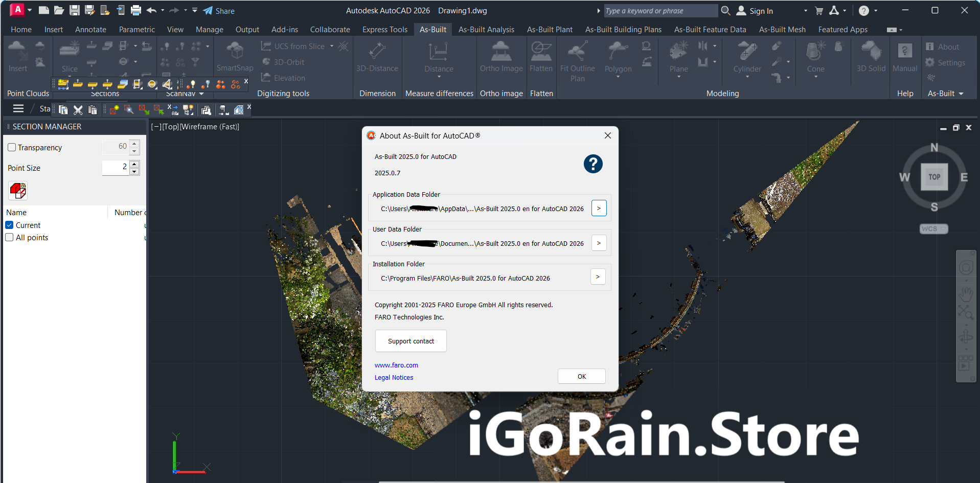Click the blue help question mark icon

(593, 164)
